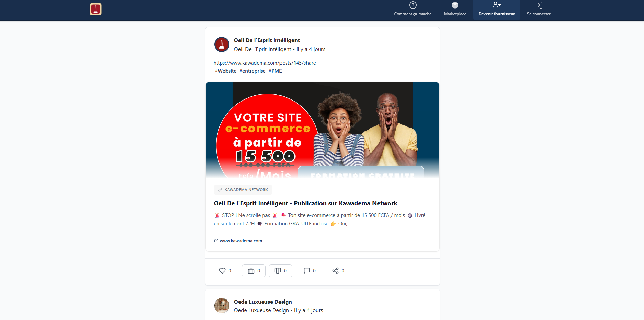The image size is (644, 320).
Task: Visit www.kawadema.com from the post footer
Action: (241, 241)
